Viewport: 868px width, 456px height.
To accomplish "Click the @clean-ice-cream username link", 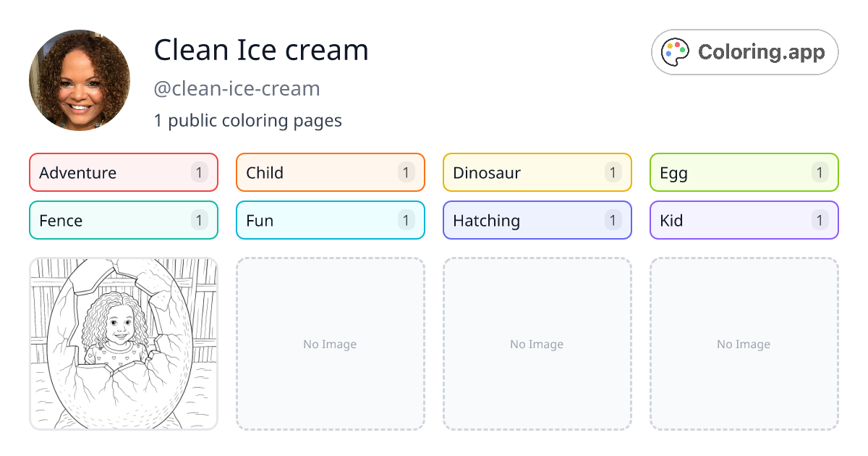I will pyautogui.click(x=237, y=88).
